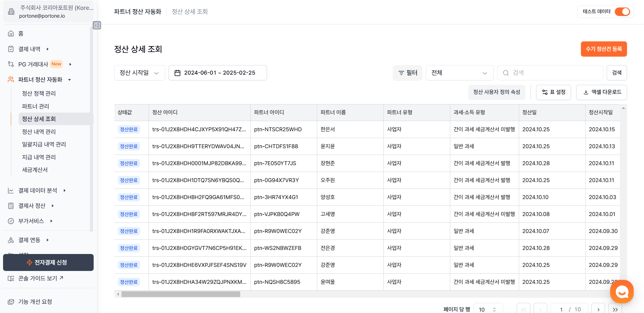
Task: Expand the 부가서비스 arrow
Action: [51, 221]
